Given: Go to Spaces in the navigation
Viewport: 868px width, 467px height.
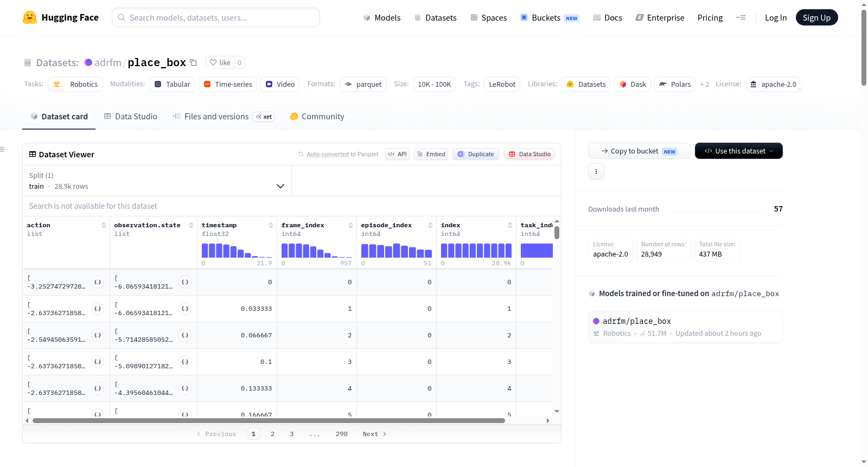Looking at the screenshot, I should (x=489, y=18).
